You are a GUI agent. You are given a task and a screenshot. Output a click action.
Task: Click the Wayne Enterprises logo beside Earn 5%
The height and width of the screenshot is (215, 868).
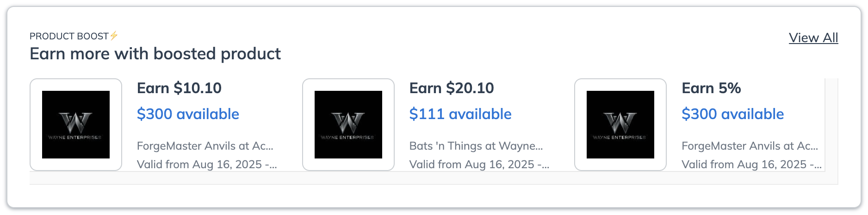tap(620, 125)
